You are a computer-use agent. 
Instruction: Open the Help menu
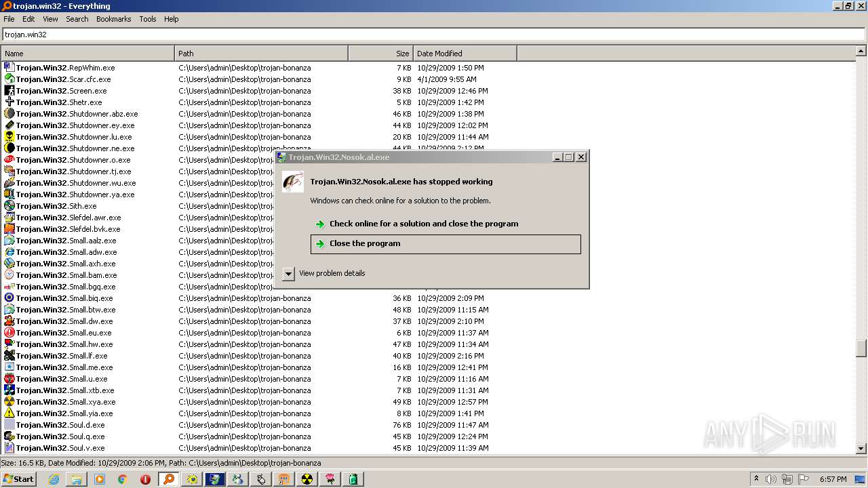pos(172,19)
